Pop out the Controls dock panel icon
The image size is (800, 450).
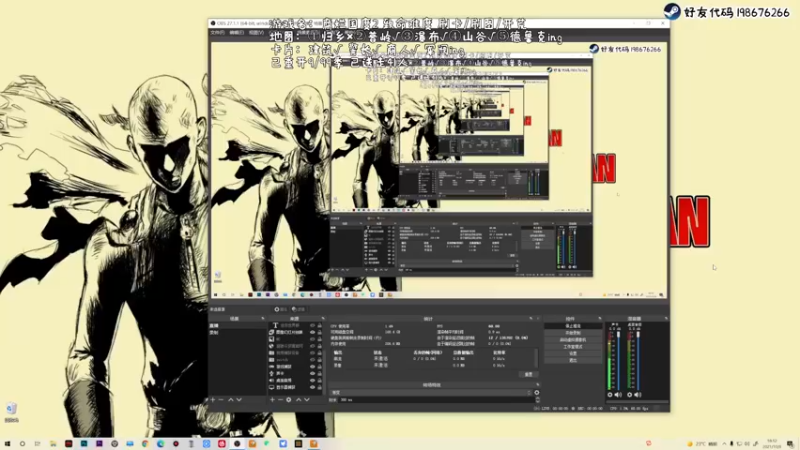pyautogui.click(x=600, y=318)
